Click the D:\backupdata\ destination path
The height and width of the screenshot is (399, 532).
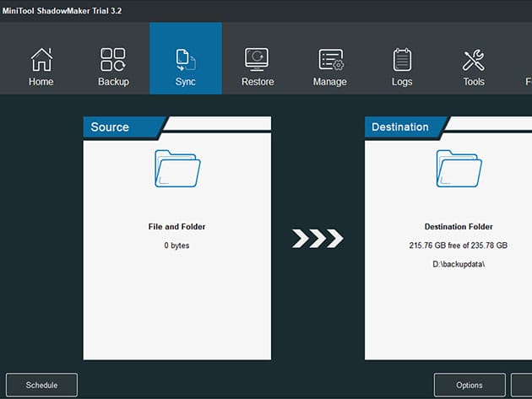(x=459, y=263)
